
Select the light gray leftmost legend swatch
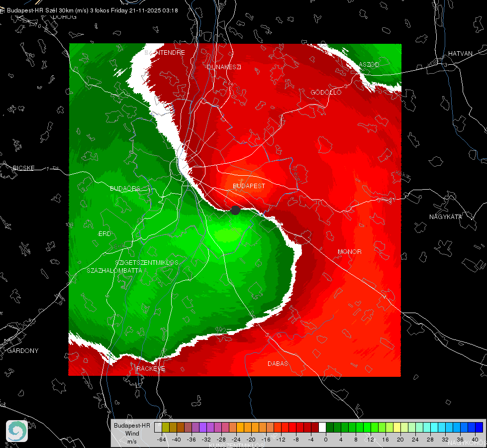pos(158,427)
